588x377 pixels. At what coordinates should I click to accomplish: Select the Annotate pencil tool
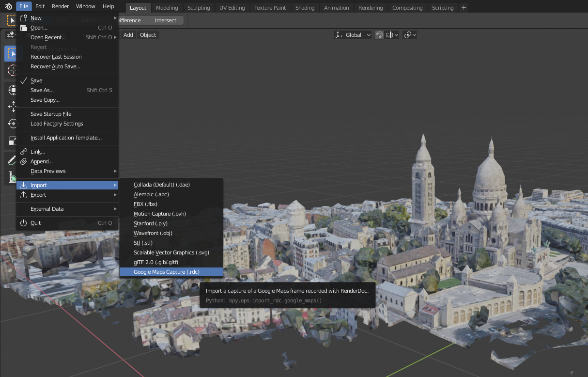pos(12,160)
